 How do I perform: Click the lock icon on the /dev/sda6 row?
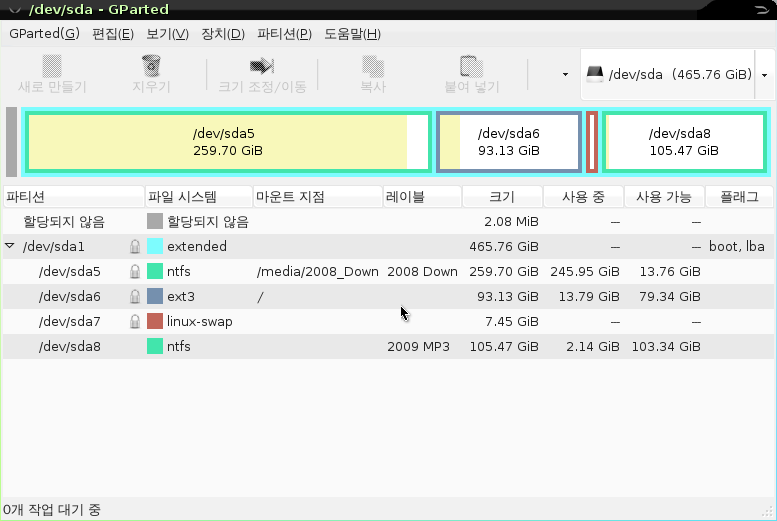pyautogui.click(x=135, y=296)
